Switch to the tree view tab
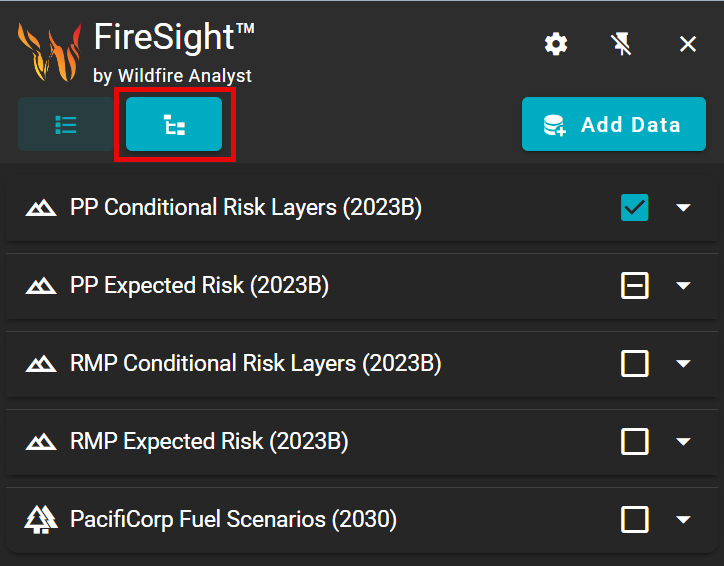This screenshot has height=566, width=724. pyautogui.click(x=174, y=125)
